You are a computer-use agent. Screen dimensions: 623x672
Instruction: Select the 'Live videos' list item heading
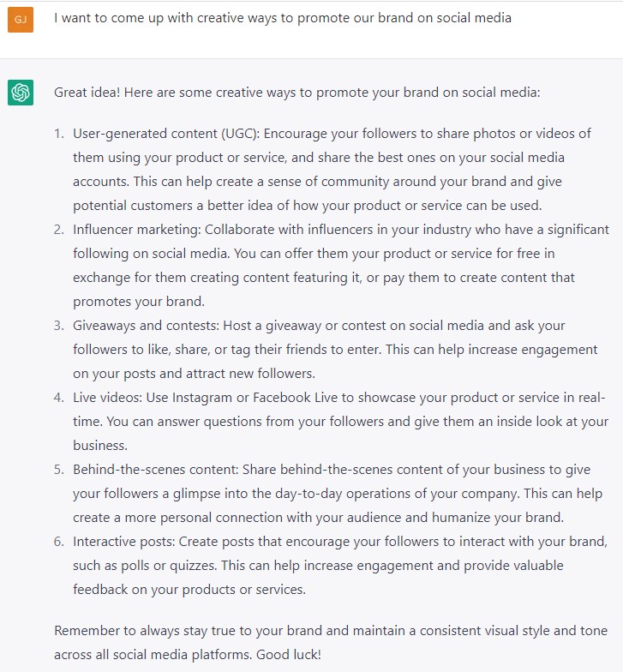point(107,398)
